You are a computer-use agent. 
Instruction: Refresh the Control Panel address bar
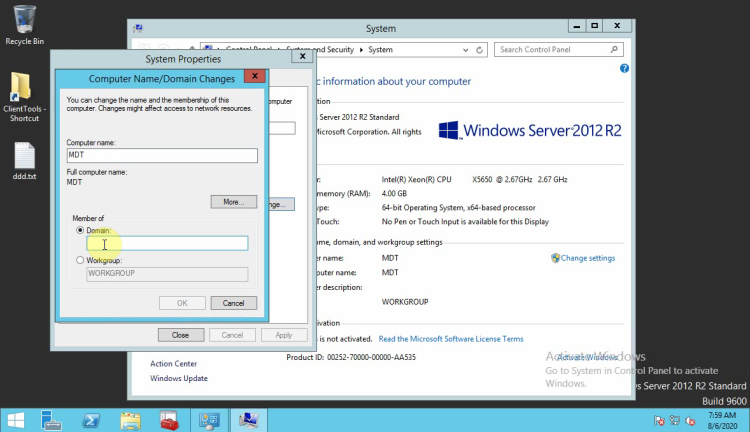point(480,49)
